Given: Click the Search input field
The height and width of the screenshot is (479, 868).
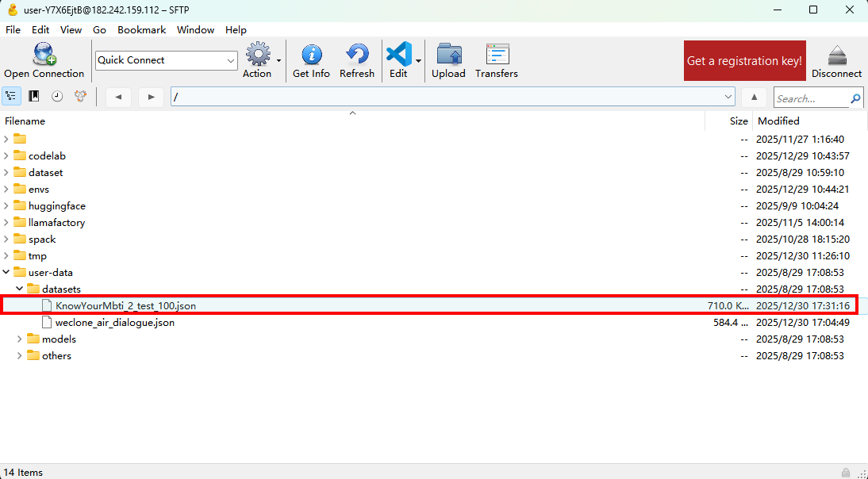Looking at the screenshot, I should click(811, 98).
